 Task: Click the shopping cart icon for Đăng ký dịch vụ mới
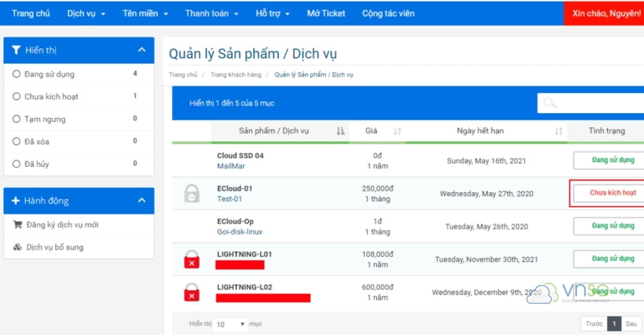[17, 225]
